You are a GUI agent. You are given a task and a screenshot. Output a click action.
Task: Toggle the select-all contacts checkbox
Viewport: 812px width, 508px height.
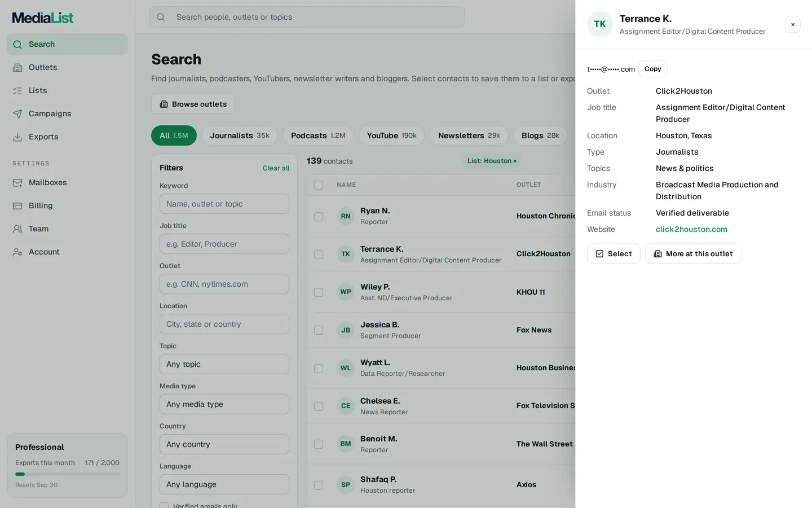319,185
